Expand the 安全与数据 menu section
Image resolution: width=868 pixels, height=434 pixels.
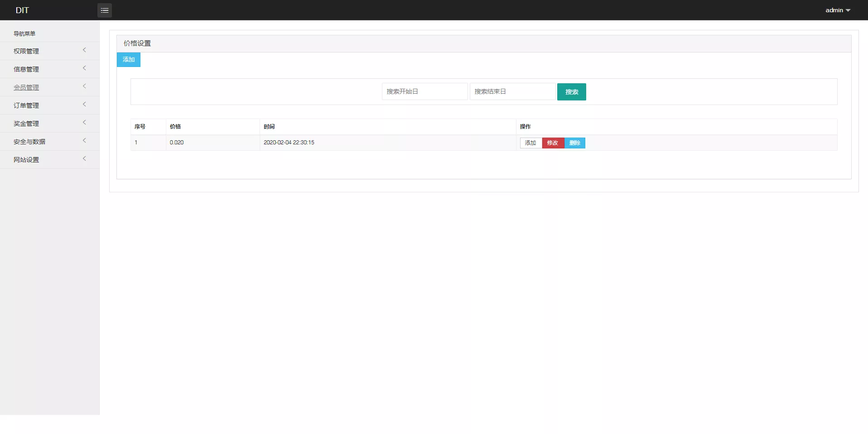(x=49, y=141)
